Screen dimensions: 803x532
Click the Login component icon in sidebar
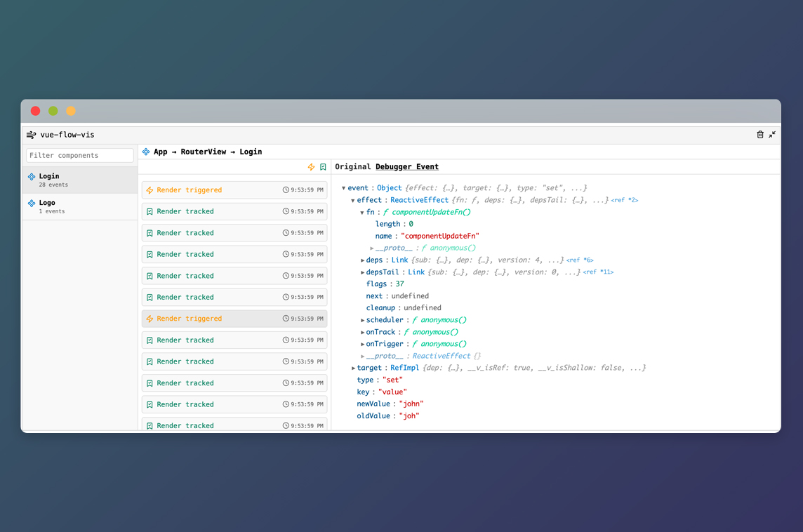32,177
